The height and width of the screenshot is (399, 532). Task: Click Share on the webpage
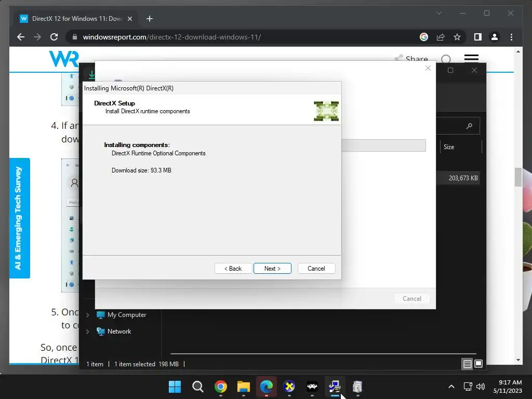point(411,58)
